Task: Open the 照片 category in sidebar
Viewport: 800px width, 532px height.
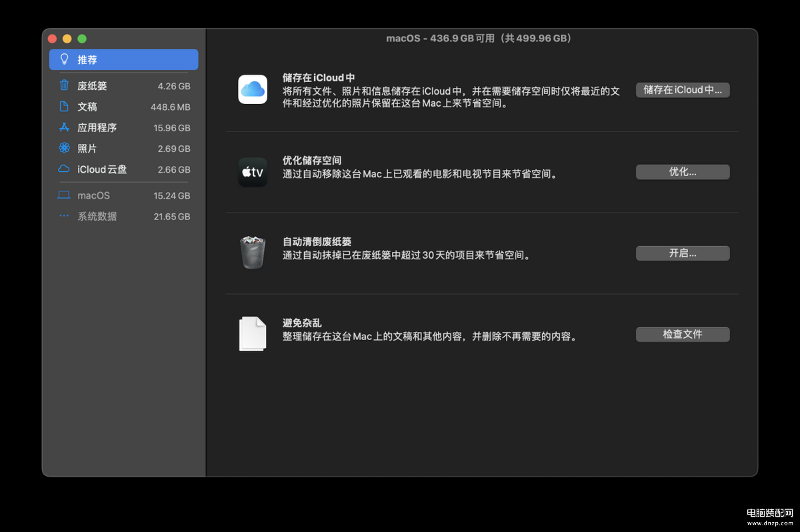Action: click(123, 149)
